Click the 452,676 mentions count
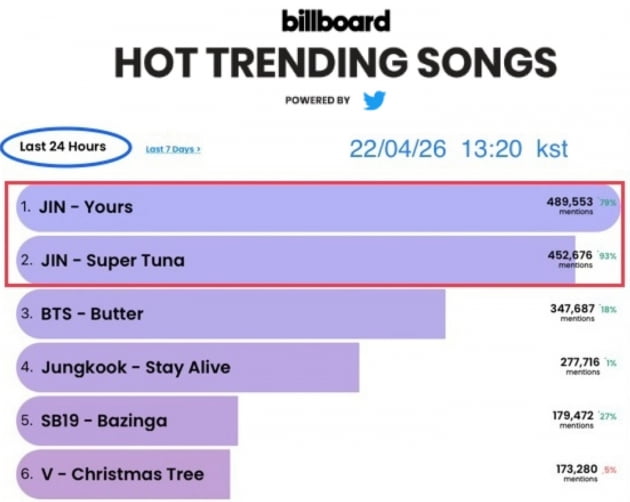The image size is (630, 502). click(570, 259)
